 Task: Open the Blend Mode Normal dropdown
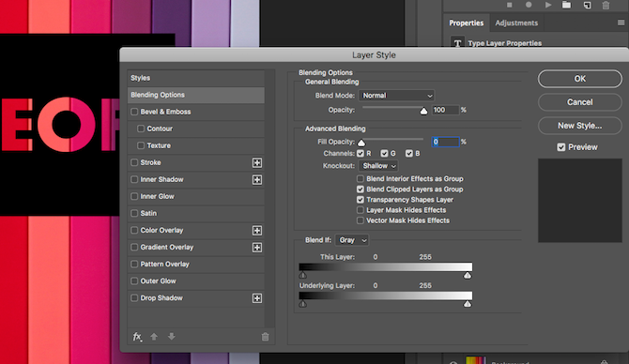(397, 96)
